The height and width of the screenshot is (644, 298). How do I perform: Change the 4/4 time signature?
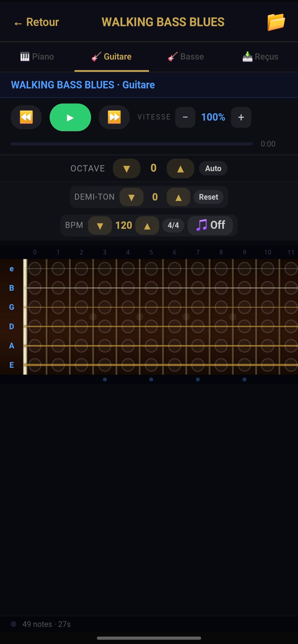coord(173,225)
